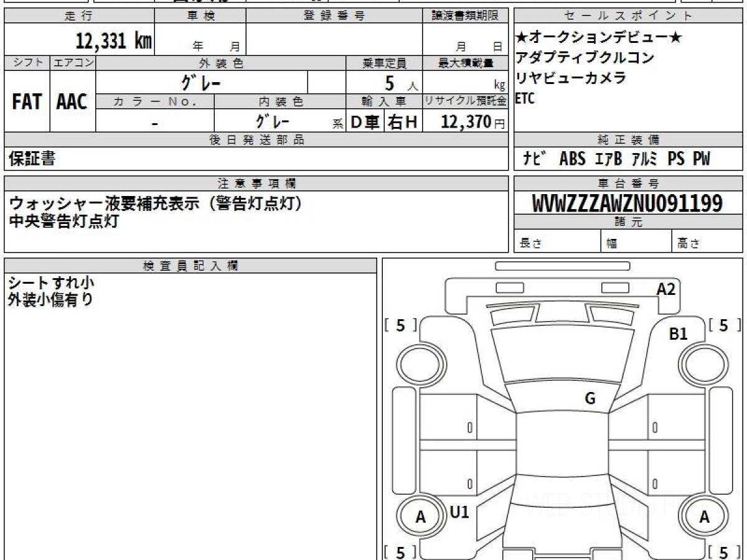Screen dimensions: 747x560
Task: Select the 登録番号 header cell
Action: point(334,16)
